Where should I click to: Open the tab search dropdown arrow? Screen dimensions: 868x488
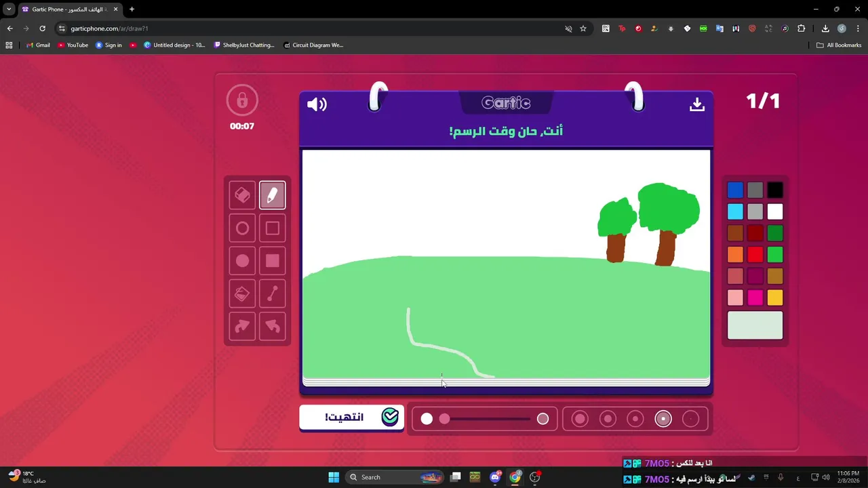[9, 9]
